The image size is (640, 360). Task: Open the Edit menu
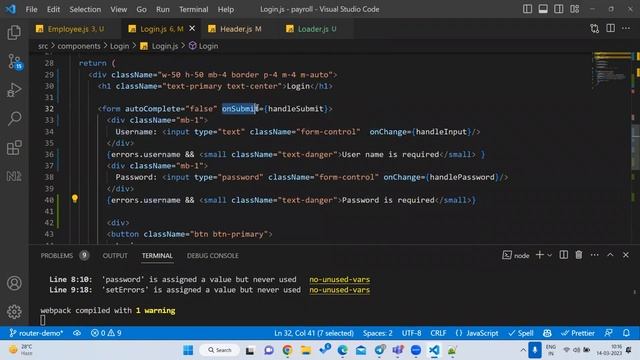(53, 9)
